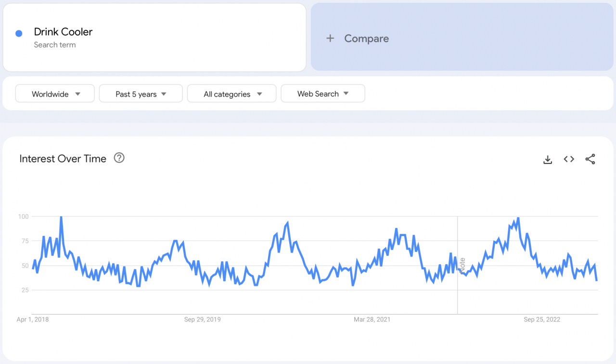Click the plus icon in the Compare card
The image size is (616, 364).
[x=331, y=38]
